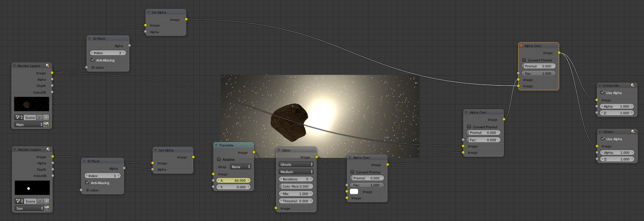
Task: Toggle Use Alpha on Viewer node
Action: [603, 139]
